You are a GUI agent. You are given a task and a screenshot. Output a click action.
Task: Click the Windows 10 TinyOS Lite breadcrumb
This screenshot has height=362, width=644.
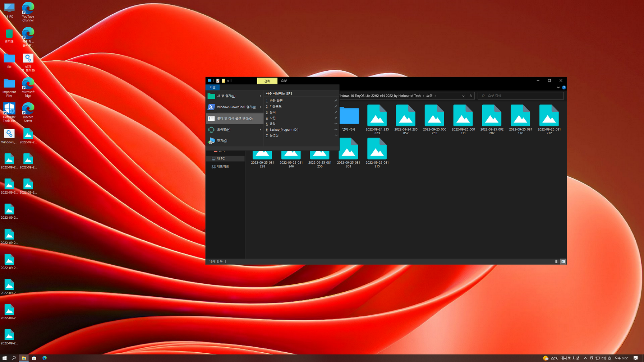[380, 96]
